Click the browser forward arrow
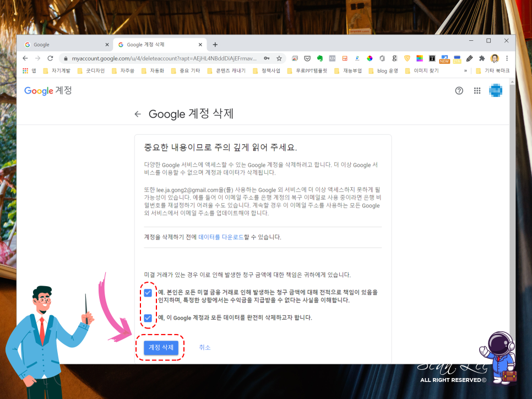Screen dimensions: 532x399 tap(37, 58)
